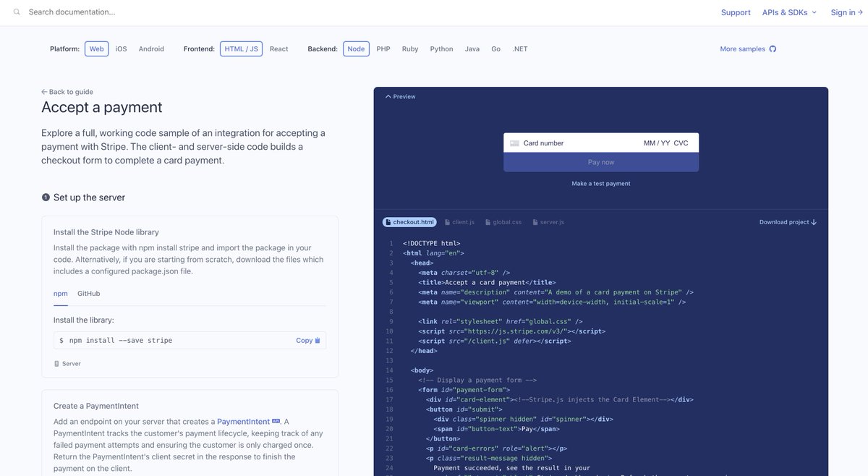Select Ruby backend

coord(410,49)
